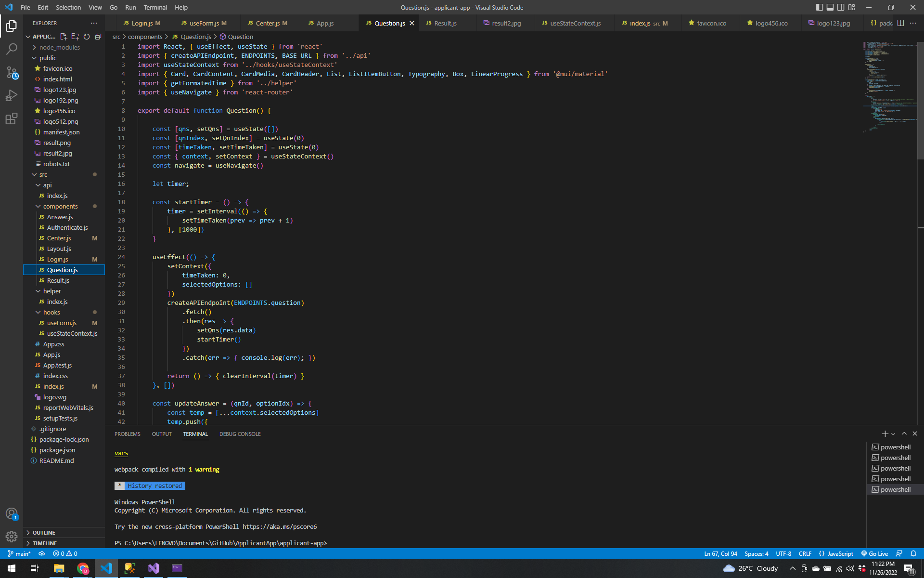Change the language mode from JavaScript
Viewport: 924px width, 578px height.
(x=839, y=553)
